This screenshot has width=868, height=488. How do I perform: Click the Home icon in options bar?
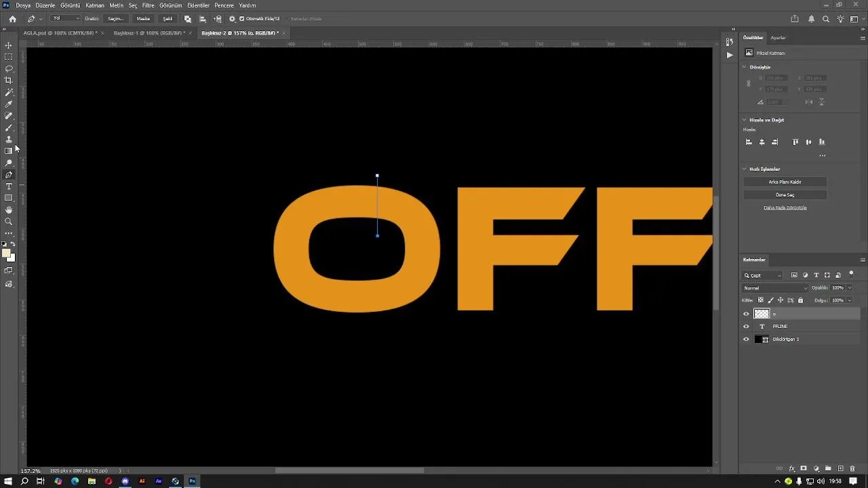pyautogui.click(x=12, y=19)
